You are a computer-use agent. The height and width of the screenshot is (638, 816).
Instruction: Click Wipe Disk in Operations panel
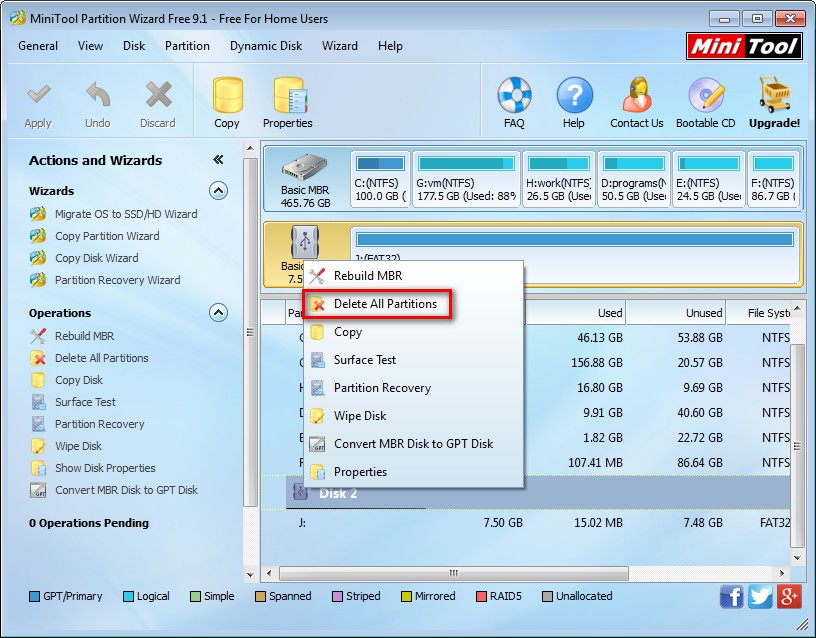78,446
